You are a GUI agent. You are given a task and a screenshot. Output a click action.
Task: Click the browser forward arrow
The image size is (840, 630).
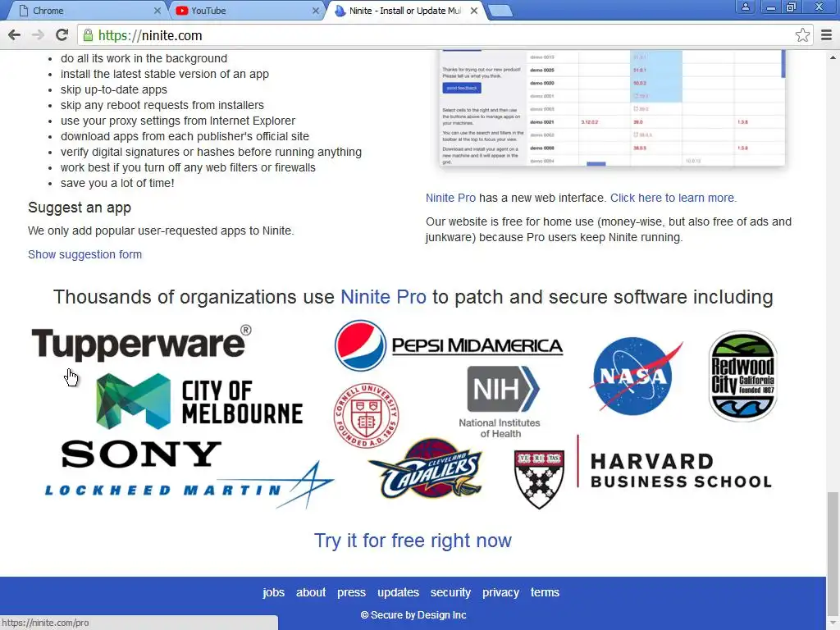(x=38, y=35)
